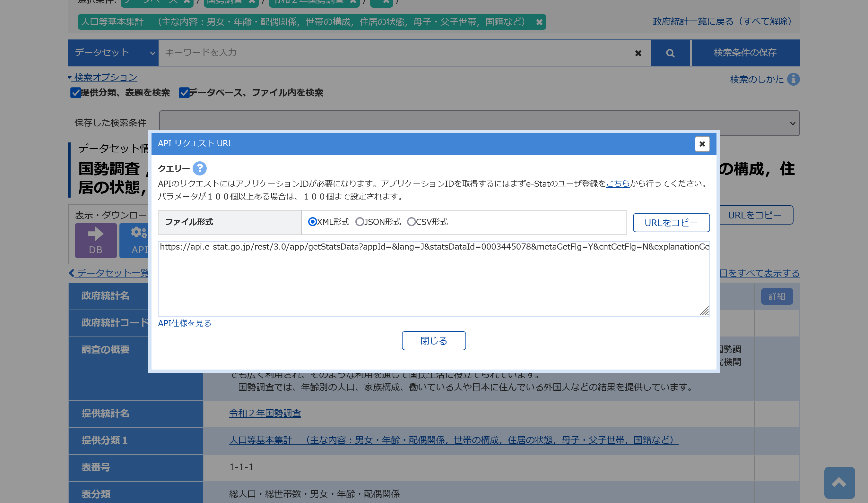Select the XML形式 radio button
868x503 pixels.
[x=312, y=222]
